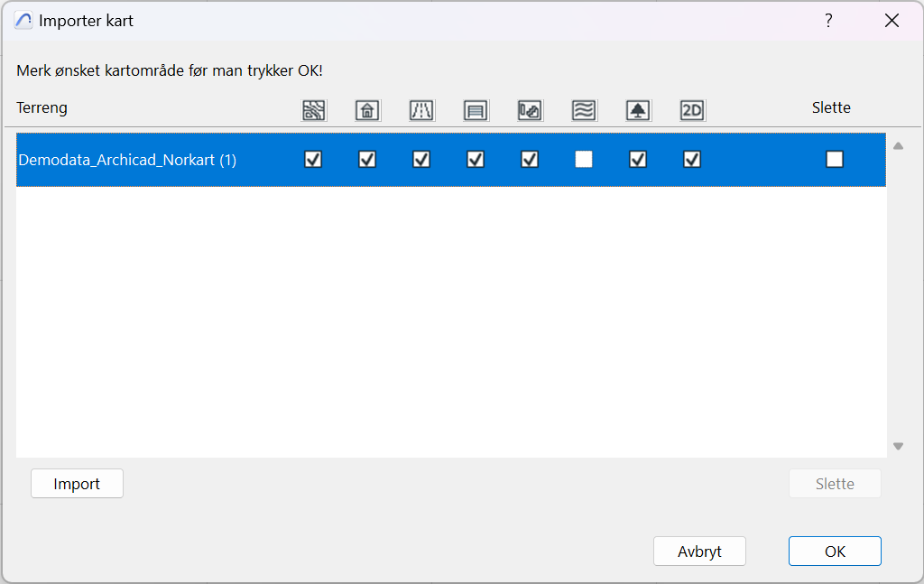Click Avbryt to cancel

699,551
